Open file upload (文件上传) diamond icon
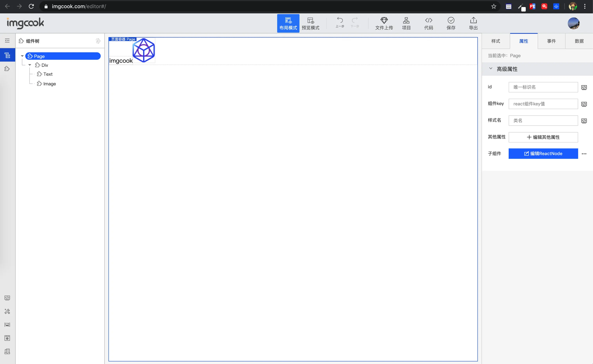 384,20
